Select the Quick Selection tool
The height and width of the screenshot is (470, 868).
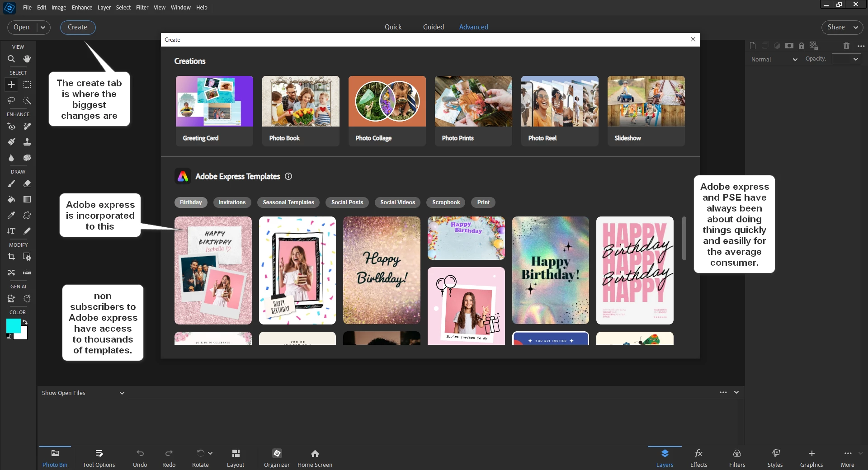coord(27,100)
